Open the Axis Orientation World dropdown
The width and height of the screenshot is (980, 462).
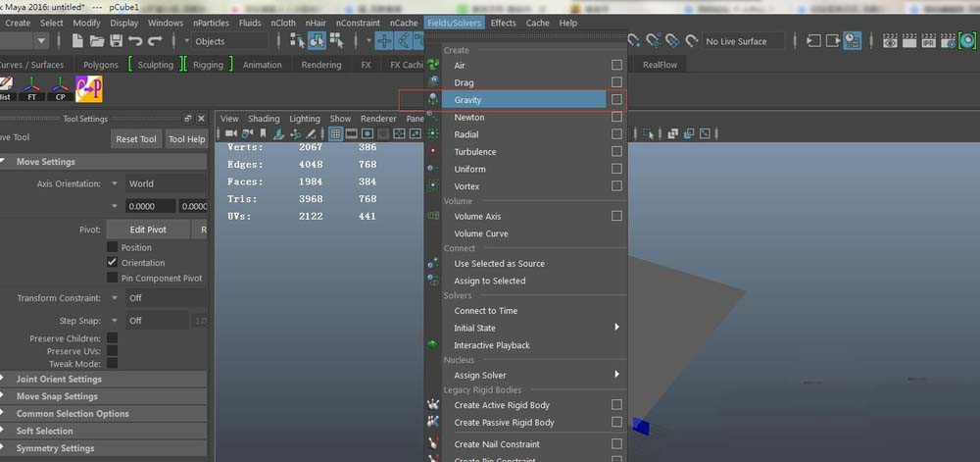[166, 183]
